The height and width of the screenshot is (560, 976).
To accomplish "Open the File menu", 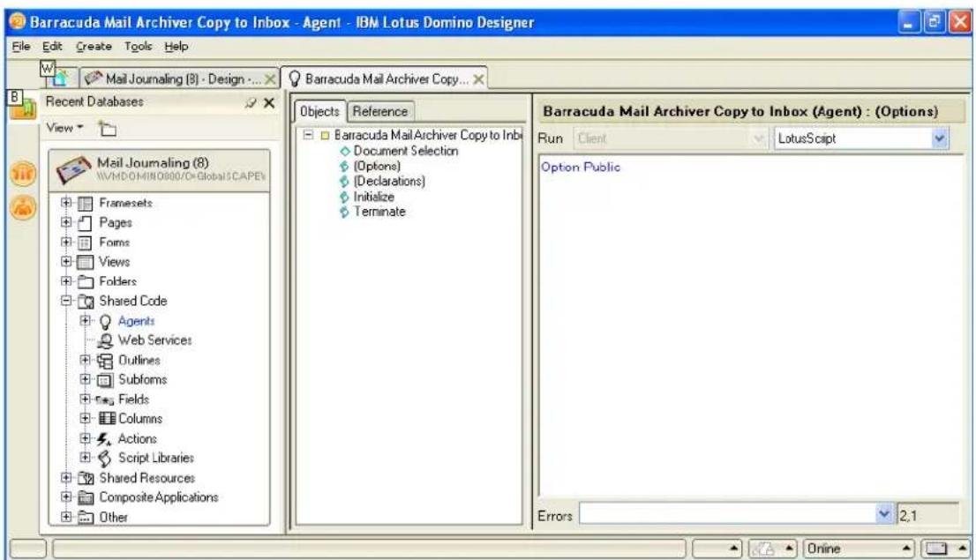I will (20, 47).
